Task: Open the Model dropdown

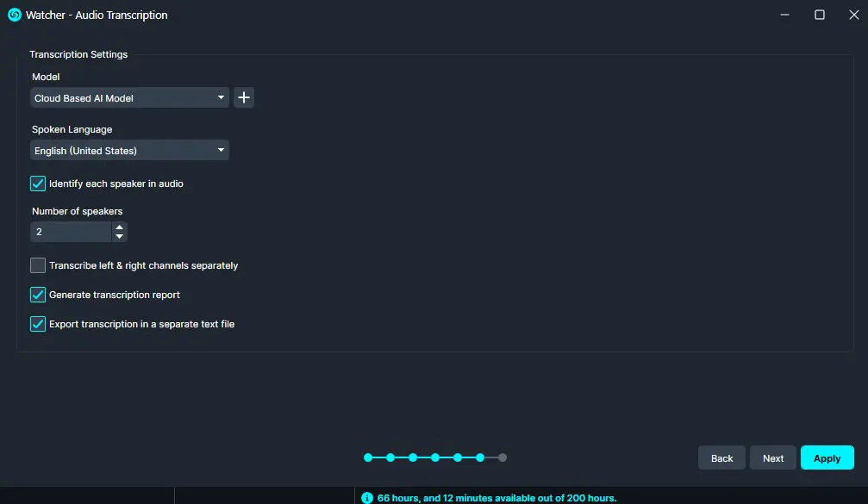Action: tap(129, 98)
